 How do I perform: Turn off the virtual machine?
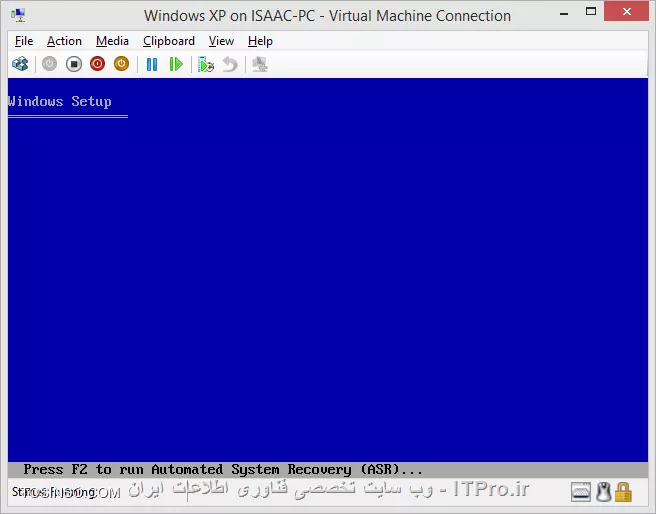[74, 64]
